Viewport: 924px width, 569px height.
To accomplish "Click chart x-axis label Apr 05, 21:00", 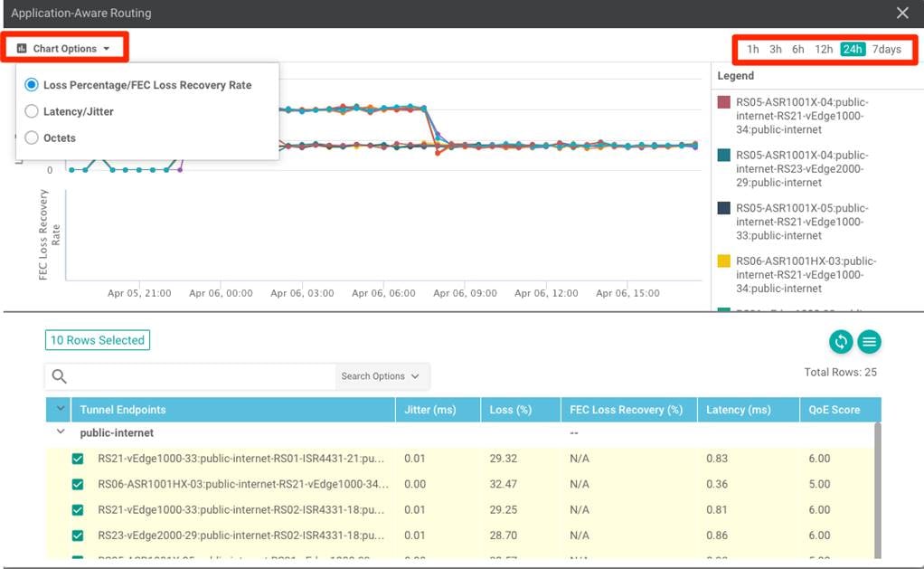I will pos(139,293).
